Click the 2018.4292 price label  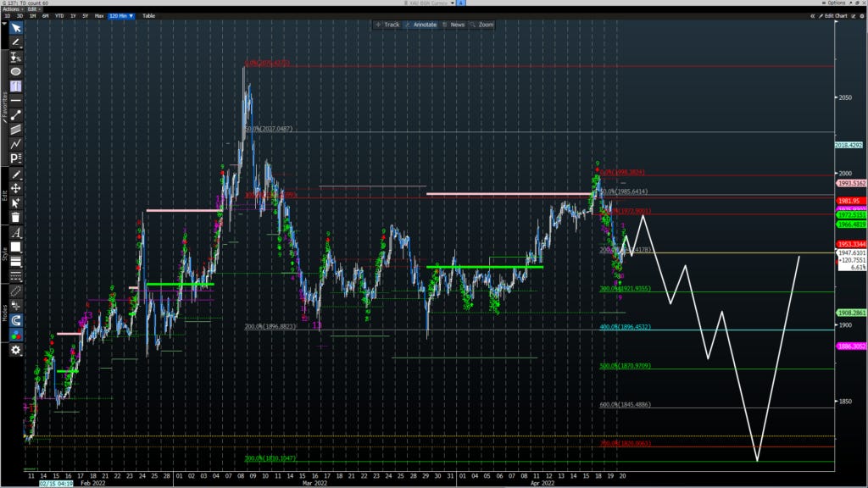[849, 145]
